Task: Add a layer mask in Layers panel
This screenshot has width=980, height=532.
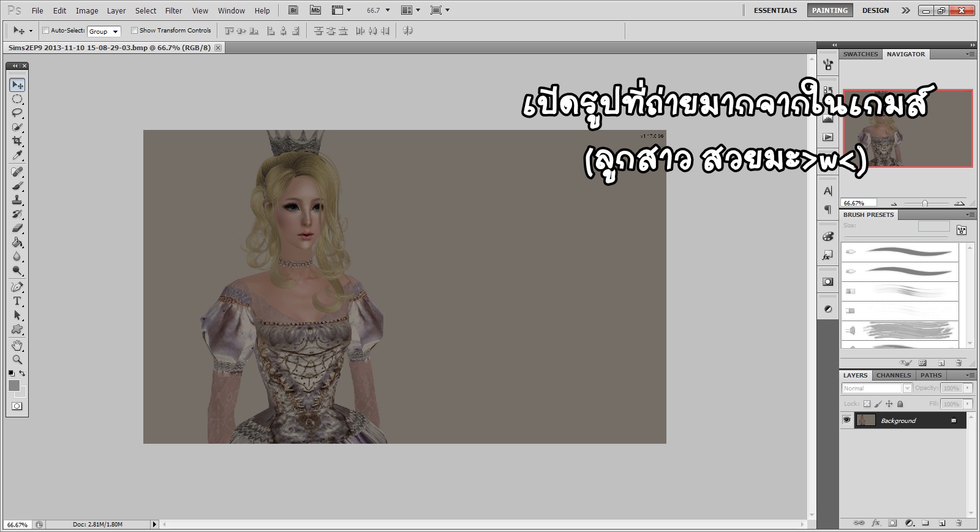Action: pos(892,523)
